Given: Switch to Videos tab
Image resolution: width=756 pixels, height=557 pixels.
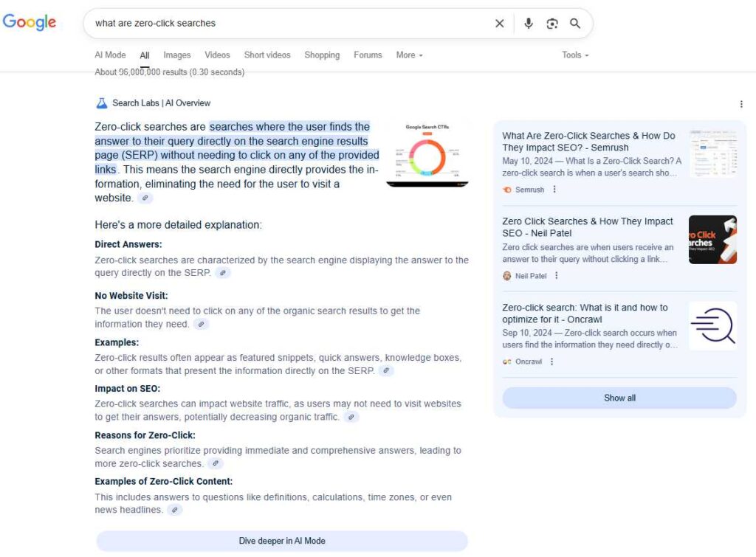Looking at the screenshot, I should pos(217,55).
